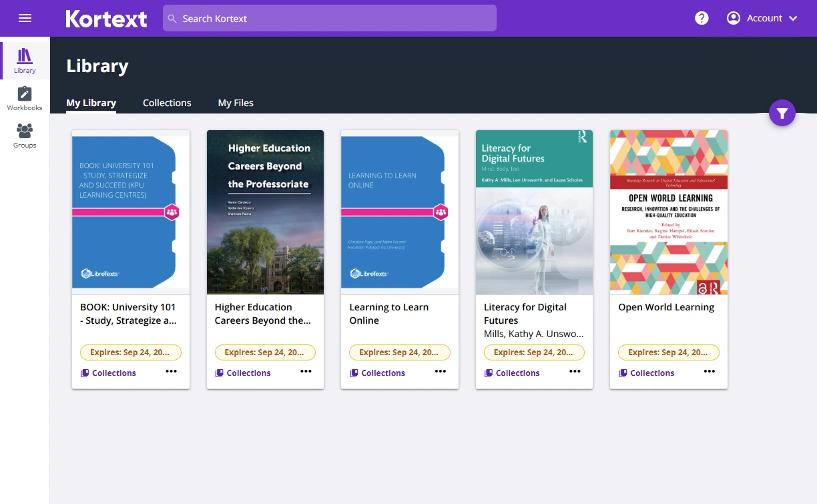Open Learning to Learn Online cover
The height and width of the screenshot is (504, 817).
click(x=400, y=212)
